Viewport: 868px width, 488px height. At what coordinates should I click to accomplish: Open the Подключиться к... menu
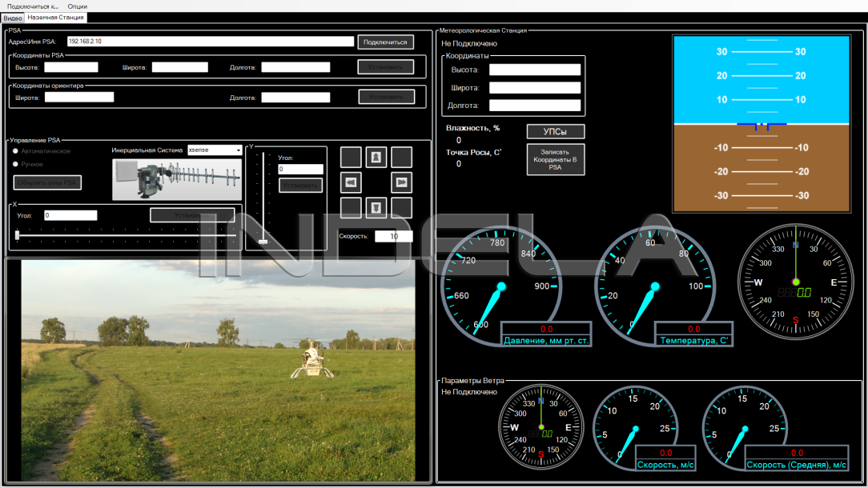click(32, 6)
